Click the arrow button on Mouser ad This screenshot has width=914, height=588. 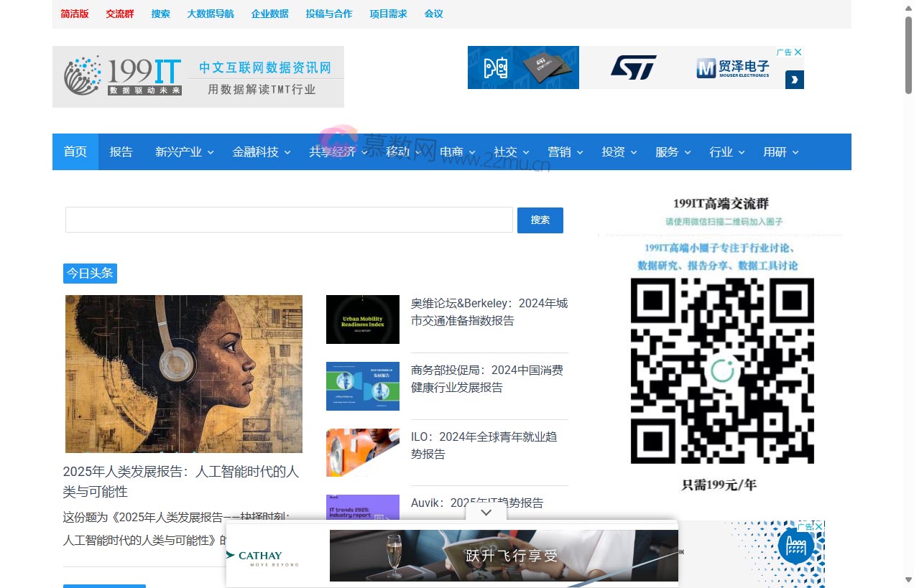[x=794, y=80]
